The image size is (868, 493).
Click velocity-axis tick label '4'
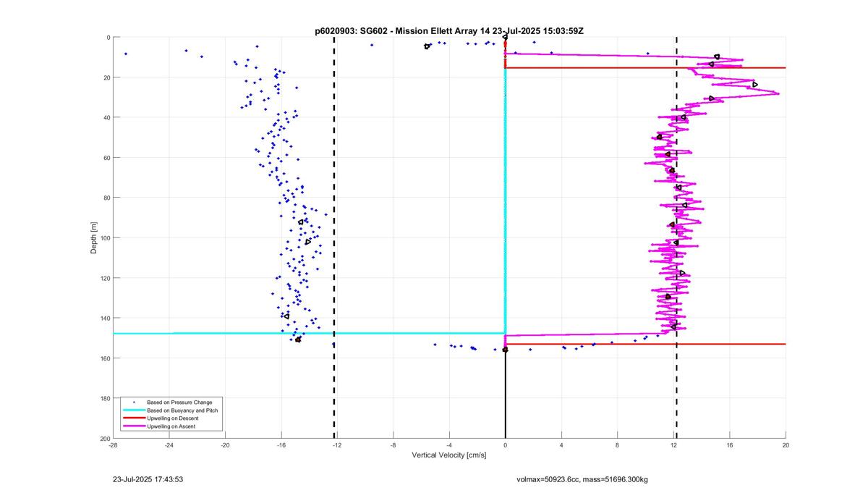coord(561,446)
